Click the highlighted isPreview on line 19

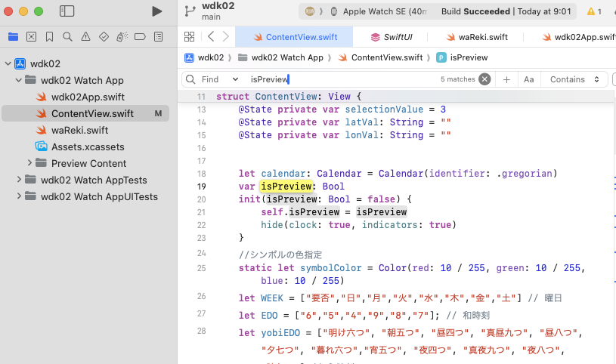[x=286, y=186]
